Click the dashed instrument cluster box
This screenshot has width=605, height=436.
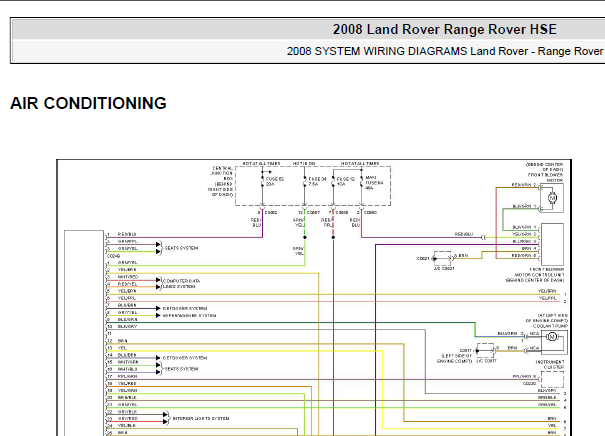[552, 380]
